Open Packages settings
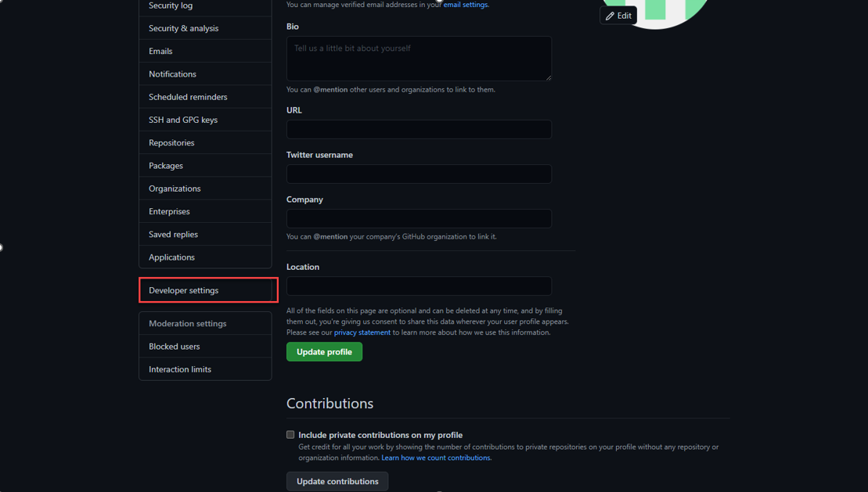868x492 pixels. tap(205, 166)
